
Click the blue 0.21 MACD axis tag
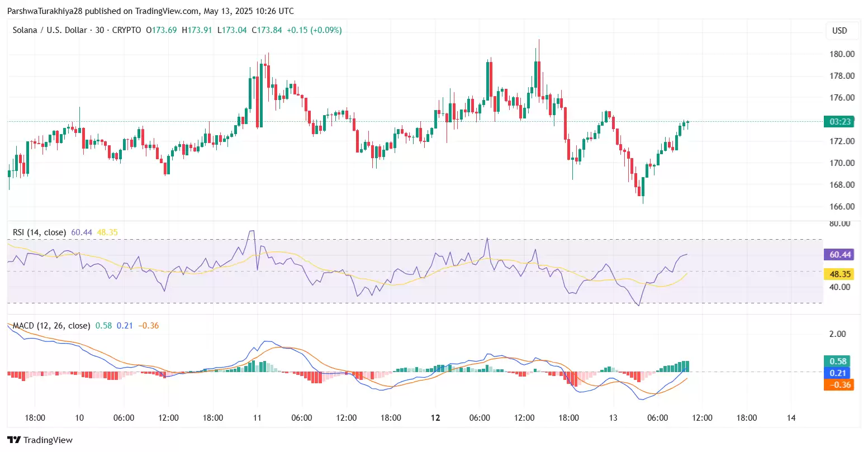[x=838, y=373]
